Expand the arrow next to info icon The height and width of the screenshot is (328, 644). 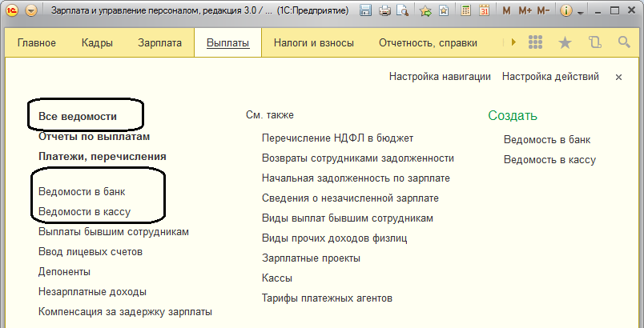coord(581,13)
